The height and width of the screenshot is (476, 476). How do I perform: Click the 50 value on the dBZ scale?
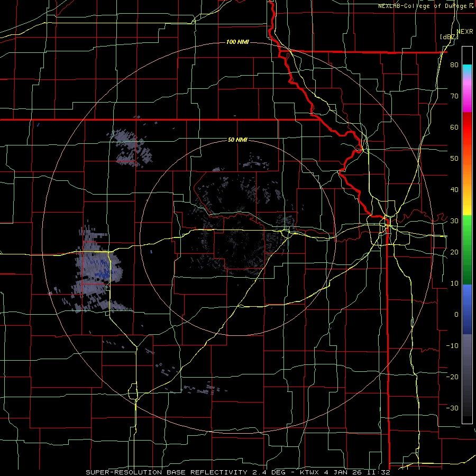(454, 159)
